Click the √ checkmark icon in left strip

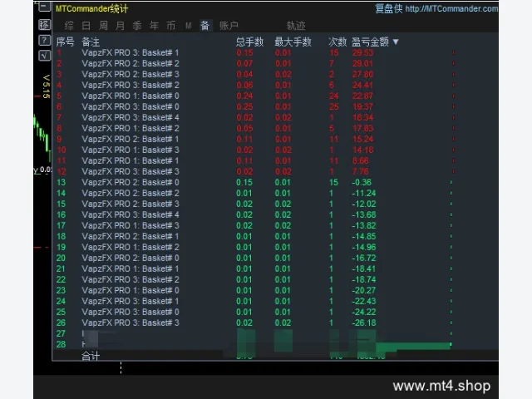(x=44, y=56)
